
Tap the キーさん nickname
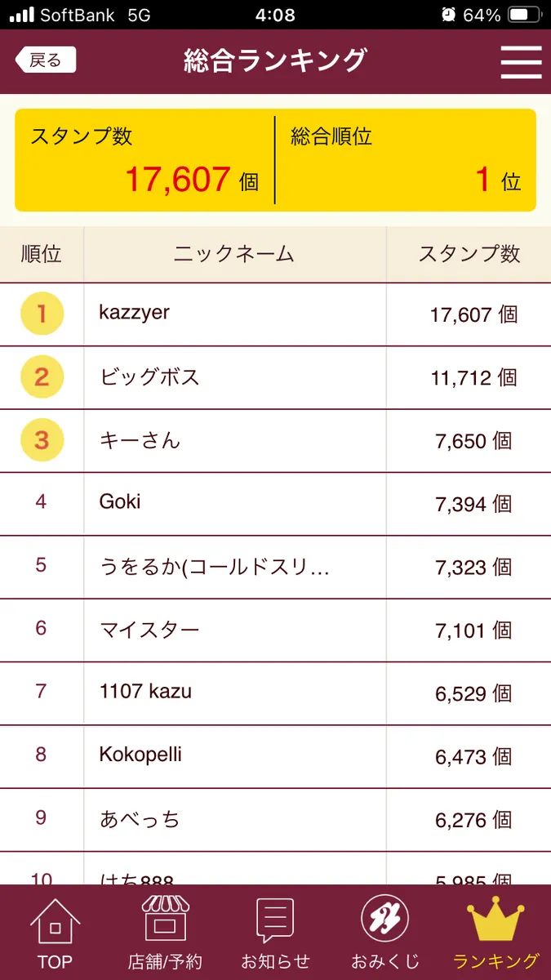tap(140, 441)
